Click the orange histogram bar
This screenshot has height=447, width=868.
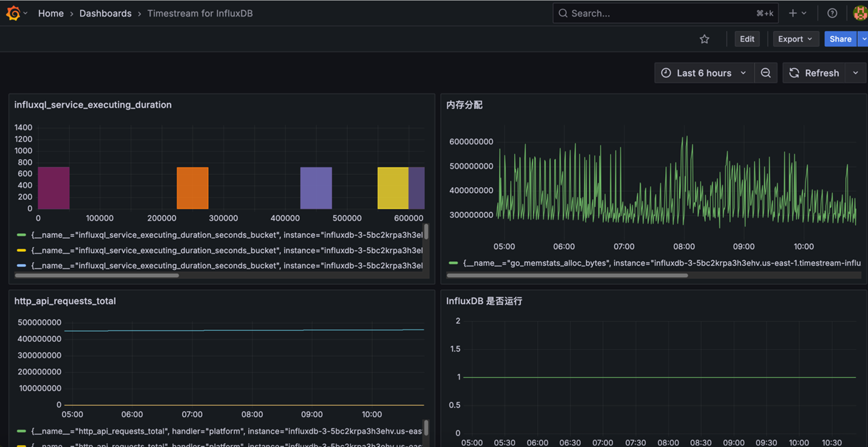click(x=192, y=188)
